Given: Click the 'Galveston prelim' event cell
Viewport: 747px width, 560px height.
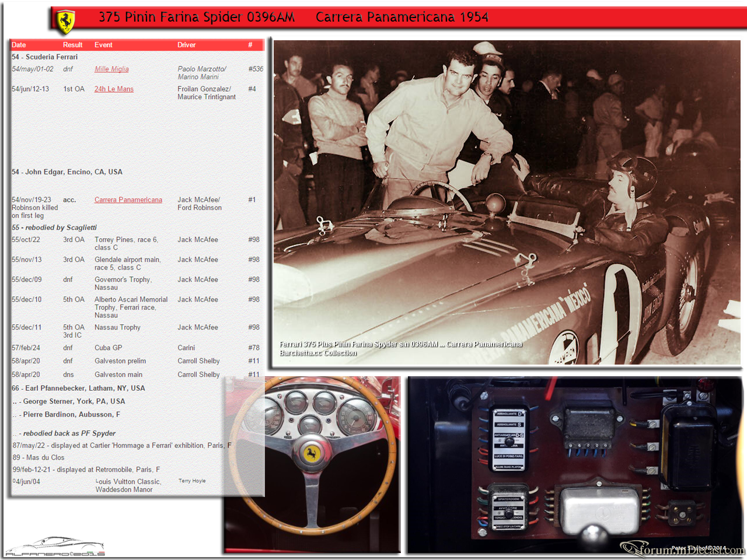Looking at the screenshot, I should pos(120,361).
